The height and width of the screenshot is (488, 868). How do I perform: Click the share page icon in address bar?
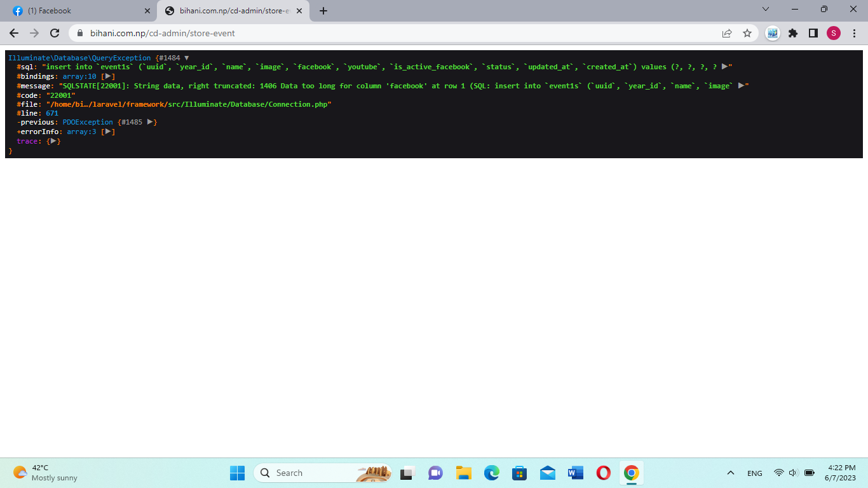pos(727,33)
